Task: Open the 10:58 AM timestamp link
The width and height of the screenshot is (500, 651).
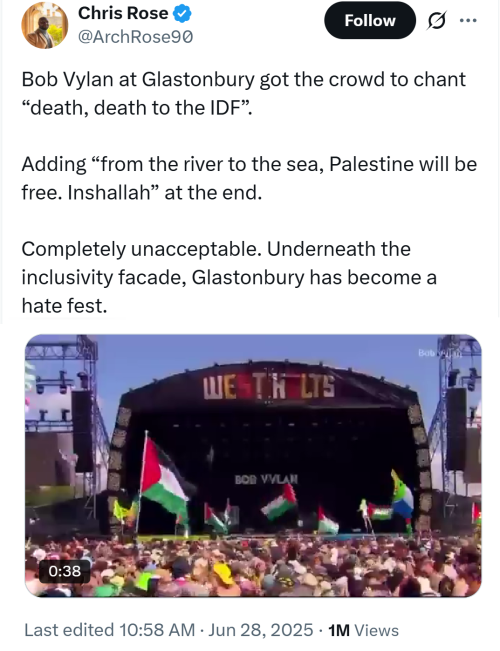Action: [x=157, y=630]
